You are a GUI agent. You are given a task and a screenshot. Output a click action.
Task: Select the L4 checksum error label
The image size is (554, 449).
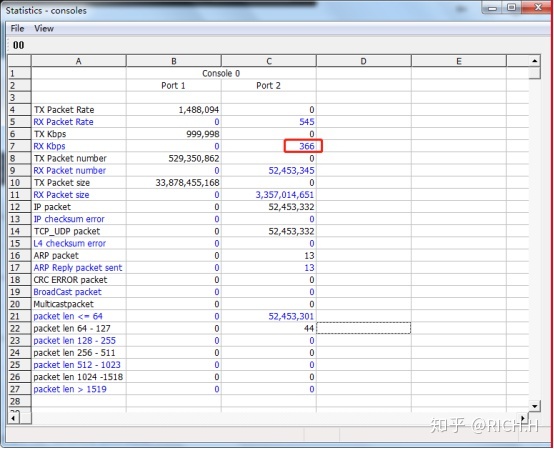(x=70, y=243)
